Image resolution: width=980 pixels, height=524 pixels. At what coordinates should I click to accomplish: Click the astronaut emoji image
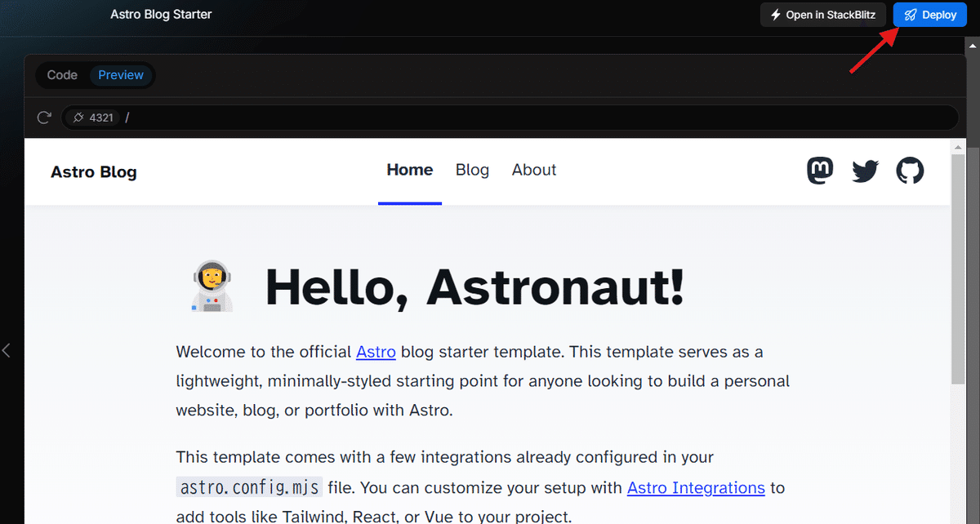[x=212, y=286]
